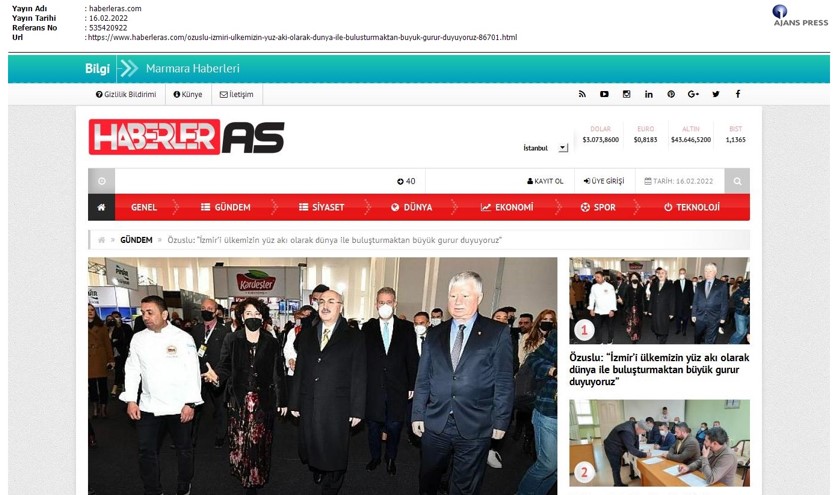Open the Twitter social icon
This screenshot has height=495, width=833.
(x=716, y=94)
